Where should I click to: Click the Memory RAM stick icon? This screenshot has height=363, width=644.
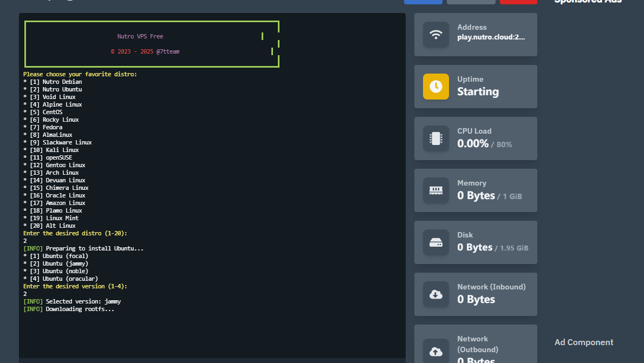[435, 190]
